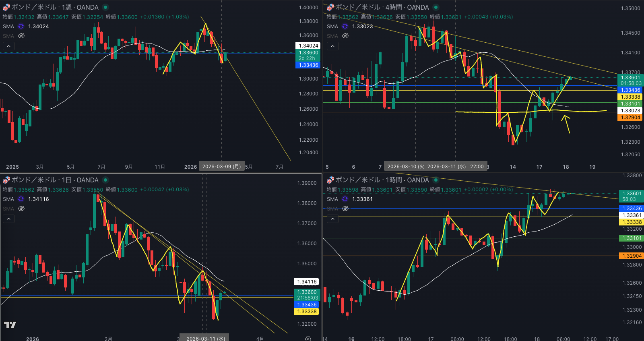Click the purple SMA indicator icon on daily chart
Image resolution: width=644 pixels, height=341 pixels.
pyautogui.click(x=21, y=199)
